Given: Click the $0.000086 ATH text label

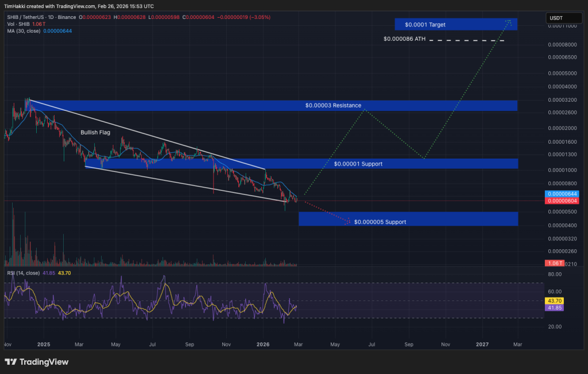Looking at the screenshot, I should (x=404, y=40).
